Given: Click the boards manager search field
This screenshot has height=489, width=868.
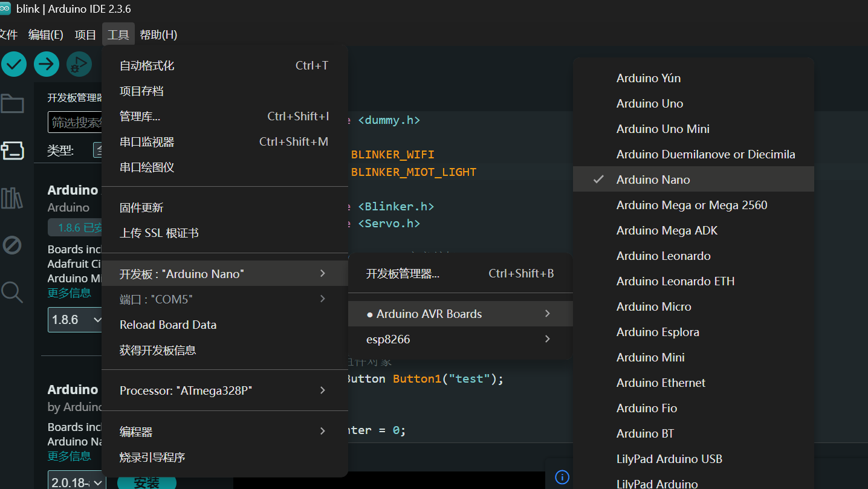Looking at the screenshot, I should (x=76, y=123).
